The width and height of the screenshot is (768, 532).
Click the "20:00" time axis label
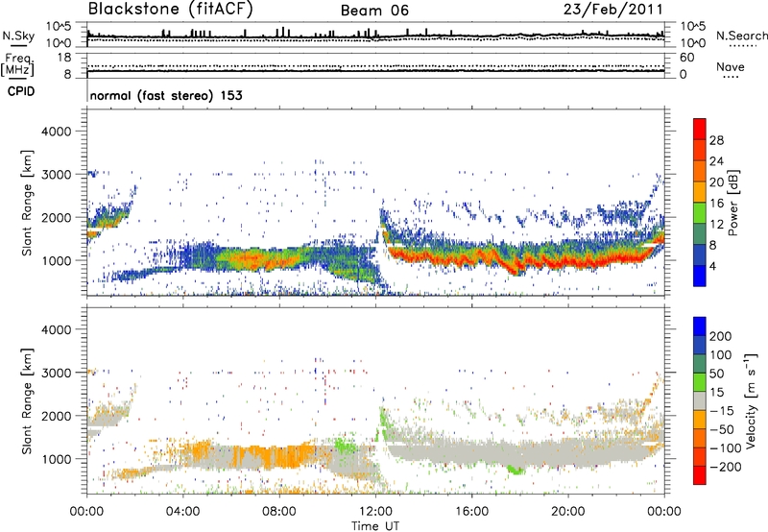(x=568, y=512)
